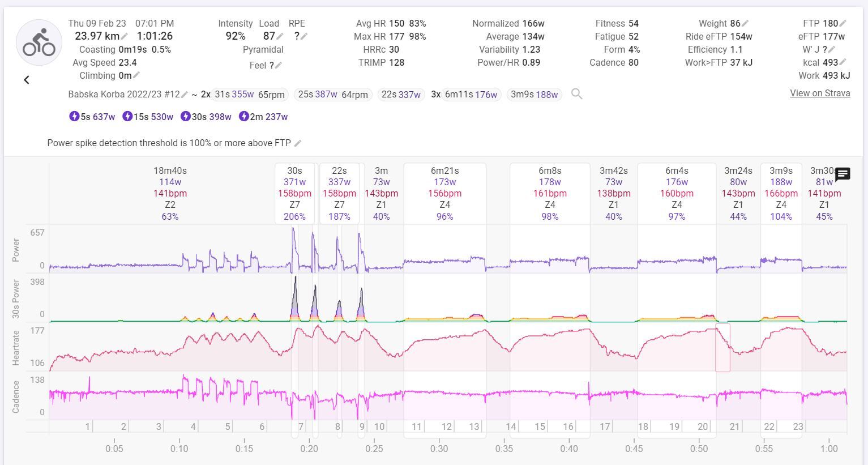Click the lightning icon for 2m power

coord(244,117)
